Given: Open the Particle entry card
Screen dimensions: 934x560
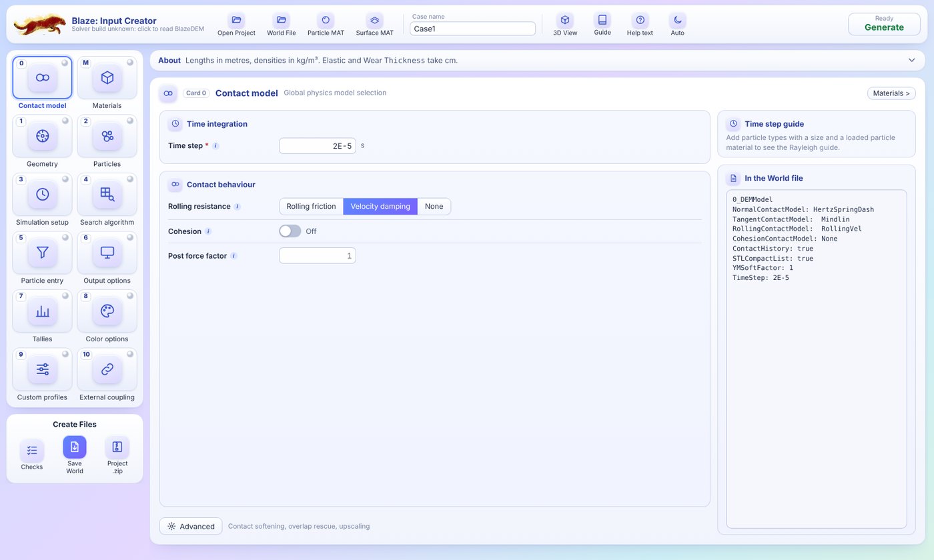Looking at the screenshot, I should click(x=42, y=253).
